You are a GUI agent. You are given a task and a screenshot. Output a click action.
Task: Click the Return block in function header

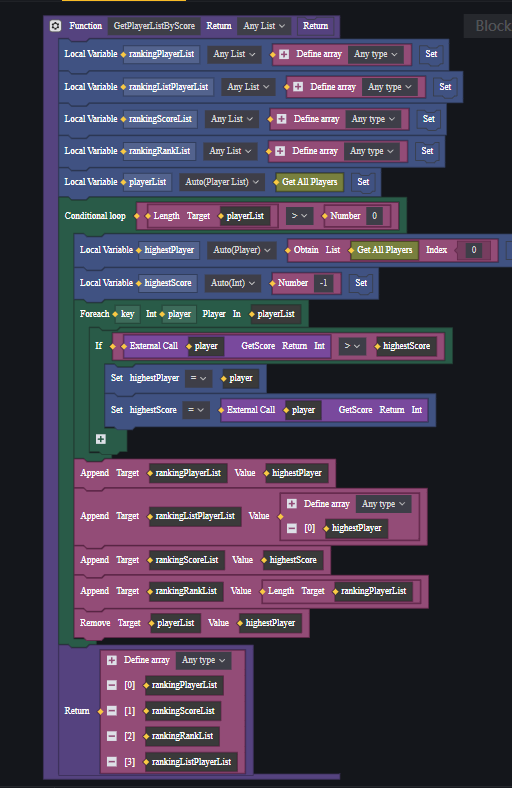pos(316,26)
